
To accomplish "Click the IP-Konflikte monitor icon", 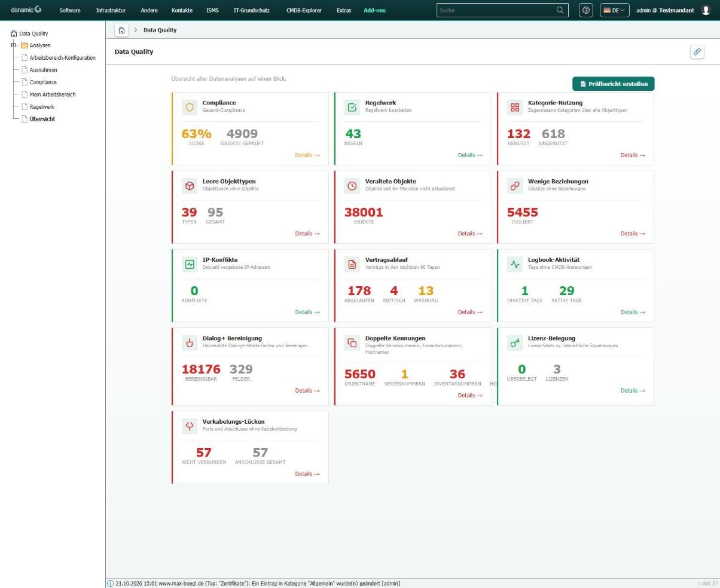I will click(x=190, y=264).
